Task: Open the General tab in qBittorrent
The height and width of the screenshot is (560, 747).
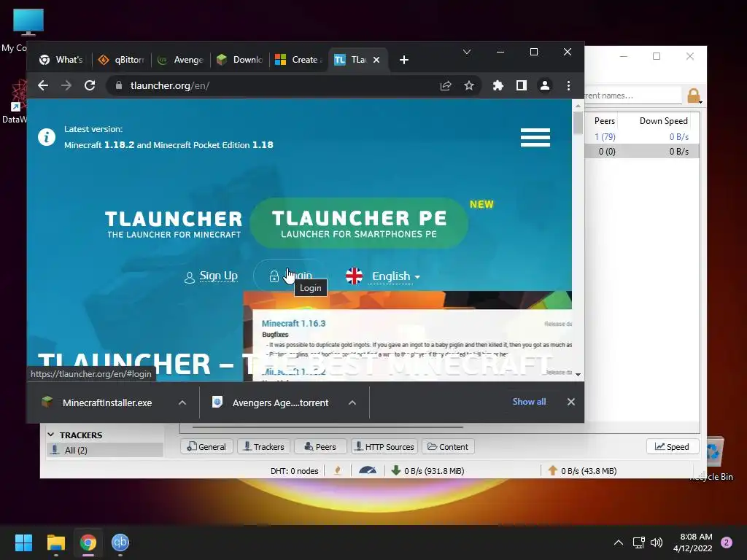Action: 206,447
